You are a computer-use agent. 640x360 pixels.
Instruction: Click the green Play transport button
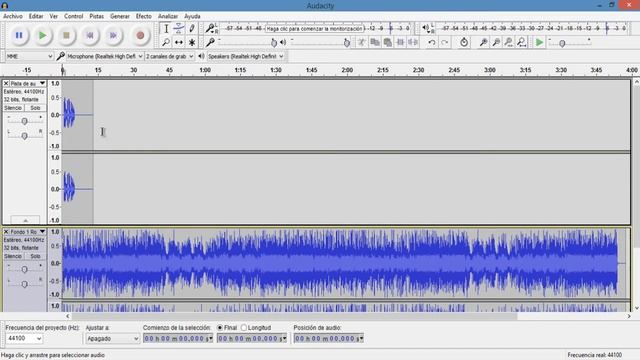coord(42,36)
